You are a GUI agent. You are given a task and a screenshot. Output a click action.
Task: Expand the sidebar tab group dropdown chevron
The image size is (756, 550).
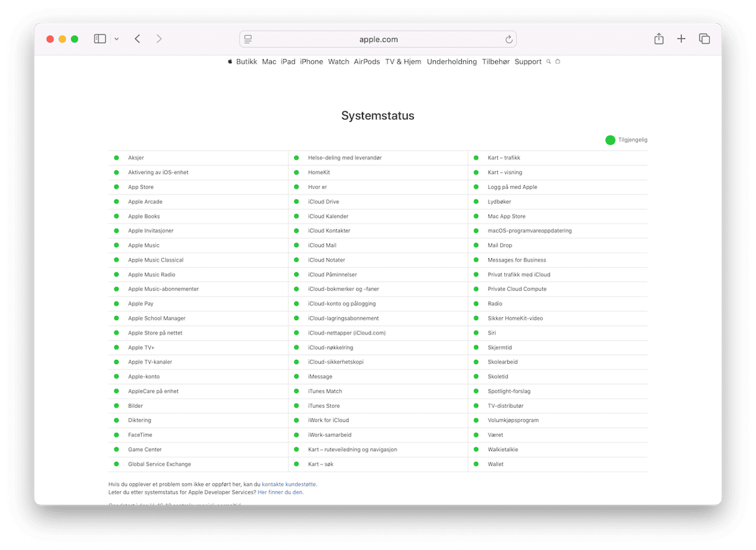pyautogui.click(x=116, y=39)
